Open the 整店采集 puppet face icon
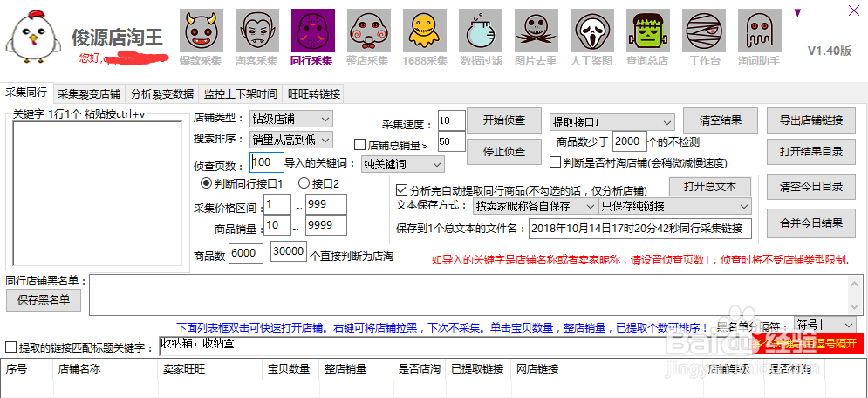Image resolution: width=868 pixels, height=398 pixels. (369, 31)
